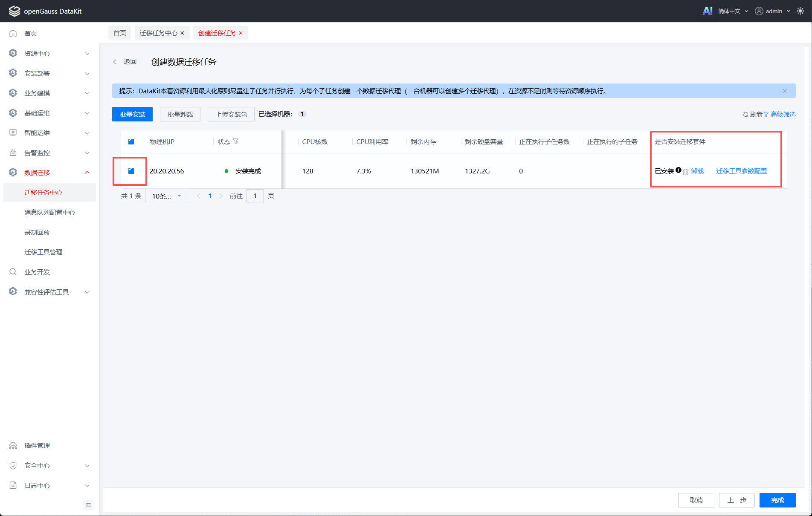Click the 业务开发 search icon

pos(13,272)
